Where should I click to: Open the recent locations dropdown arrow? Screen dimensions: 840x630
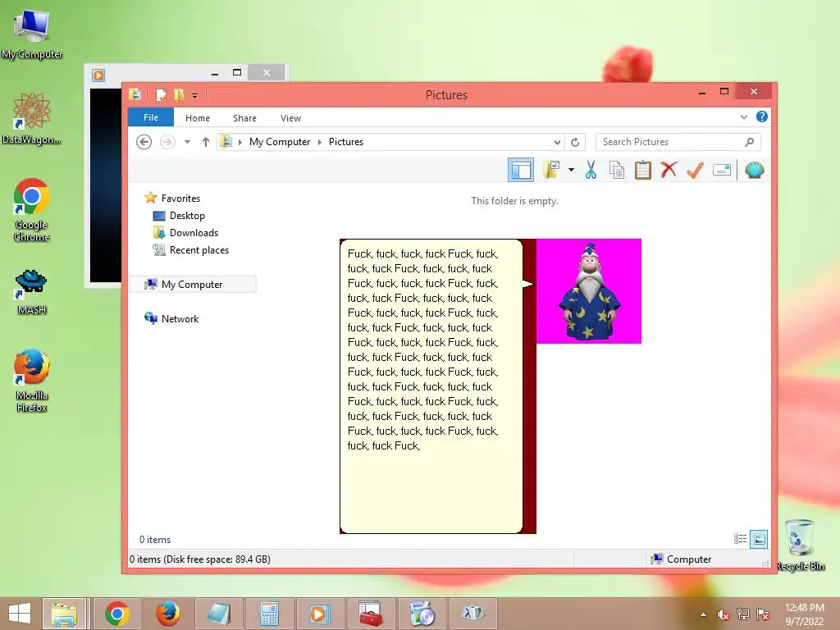tap(188, 142)
